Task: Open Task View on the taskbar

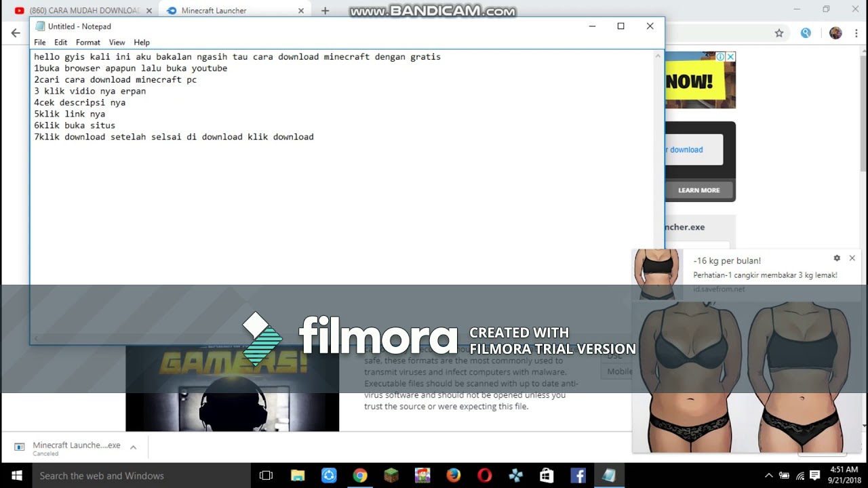Action: (266, 476)
